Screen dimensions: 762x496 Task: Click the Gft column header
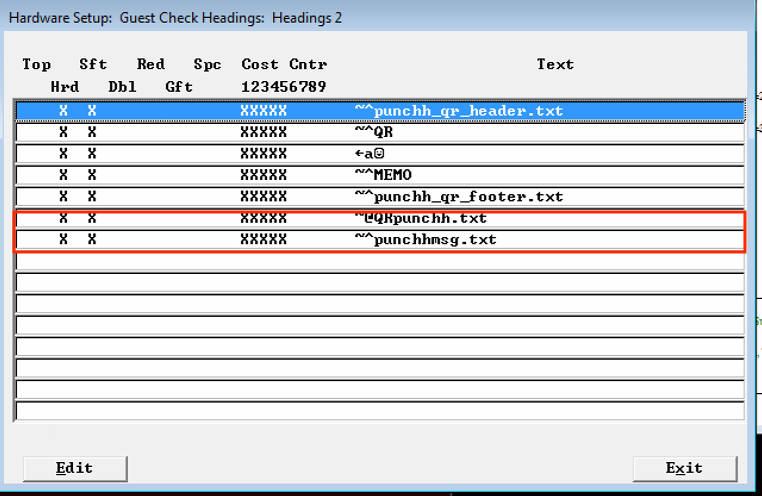179,87
